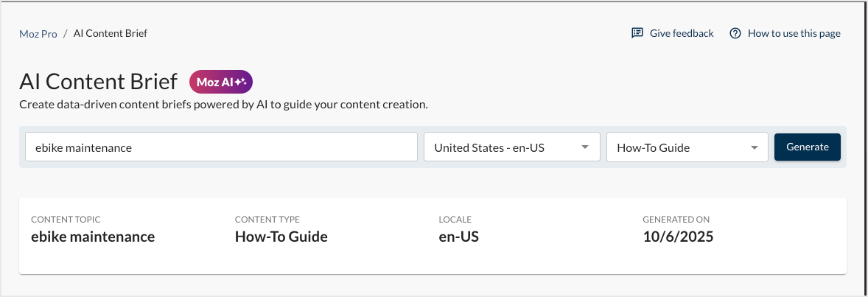
Task: Click the Moz AI gradient badge
Action: [x=220, y=82]
